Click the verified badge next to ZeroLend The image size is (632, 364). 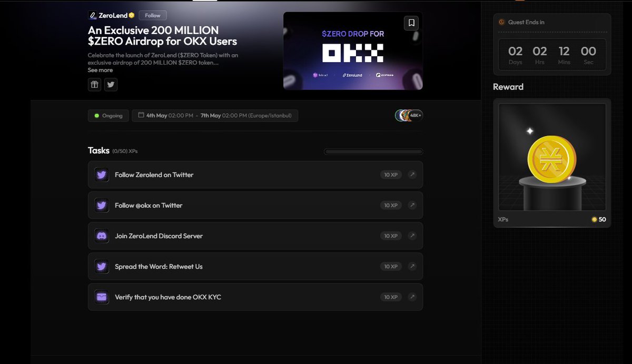[x=132, y=15]
